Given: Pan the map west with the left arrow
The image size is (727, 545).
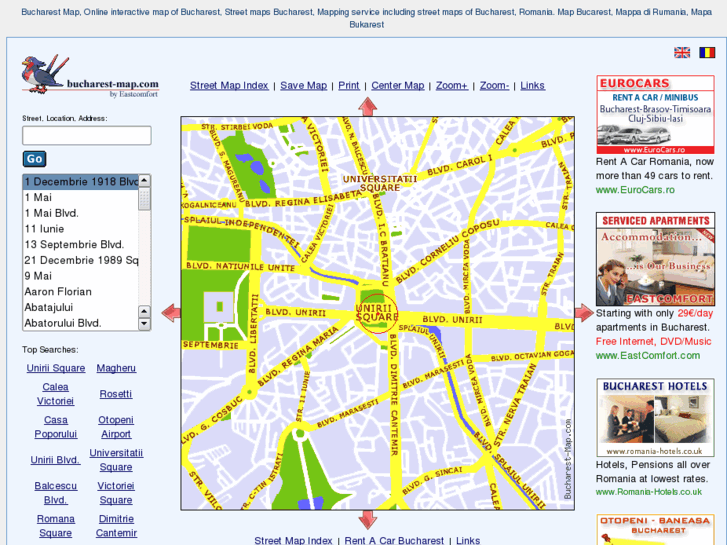Looking at the screenshot, I should 171,313.
